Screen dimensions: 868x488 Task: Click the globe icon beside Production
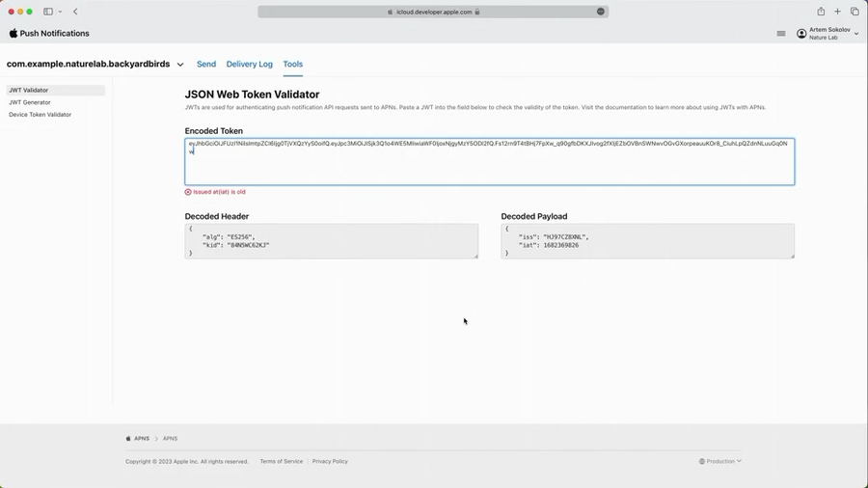coord(701,461)
